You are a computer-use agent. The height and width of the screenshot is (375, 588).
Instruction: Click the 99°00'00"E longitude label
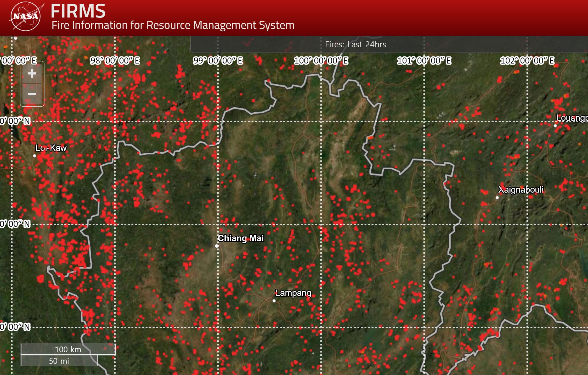[x=218, y=61]
